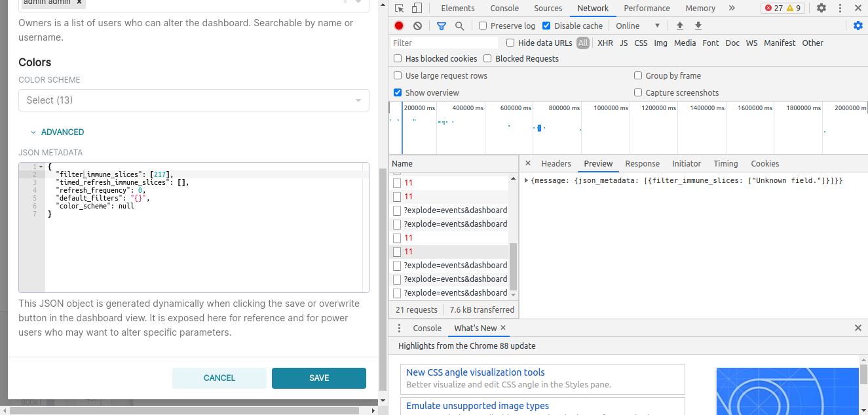The width and height of the screenshot is (868, 415).
Task: Select the All filter type
Action: [x=583, y=43]
